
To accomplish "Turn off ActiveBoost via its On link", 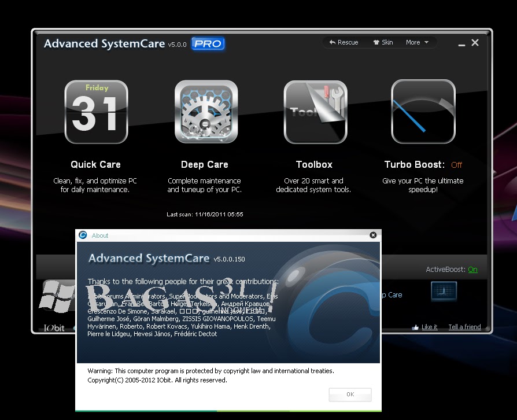I will click(x=472, y=268).
